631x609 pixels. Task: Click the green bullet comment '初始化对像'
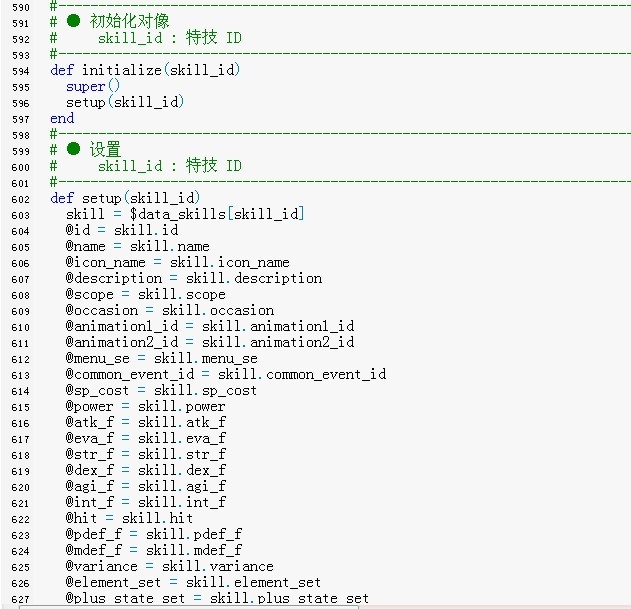(129, 21)
